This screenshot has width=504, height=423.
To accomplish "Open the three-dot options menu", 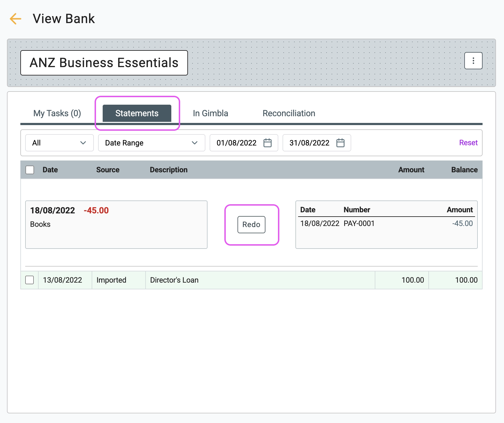I will tap(473, 61).
